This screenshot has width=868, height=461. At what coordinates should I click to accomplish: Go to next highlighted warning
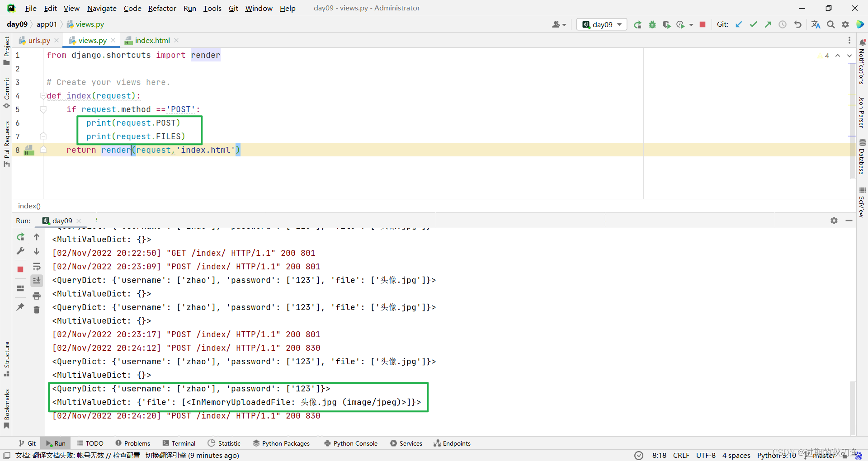tap(849, 56)
